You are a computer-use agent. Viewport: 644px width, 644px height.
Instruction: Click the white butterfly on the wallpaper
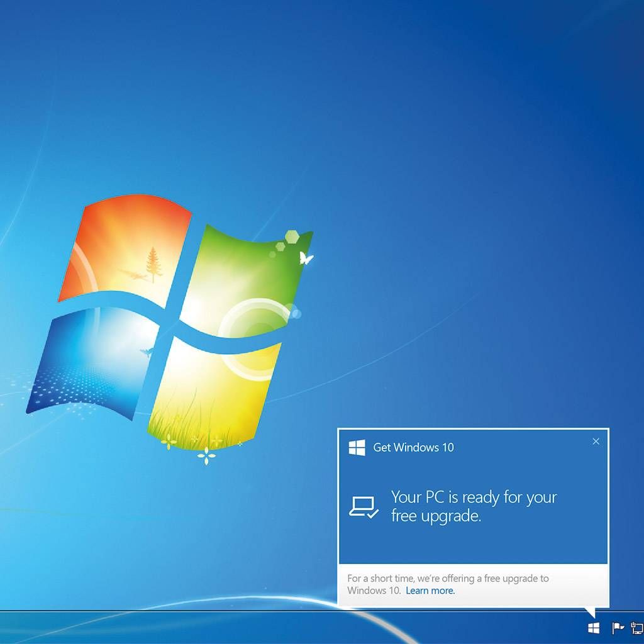(x=306, y=257)
